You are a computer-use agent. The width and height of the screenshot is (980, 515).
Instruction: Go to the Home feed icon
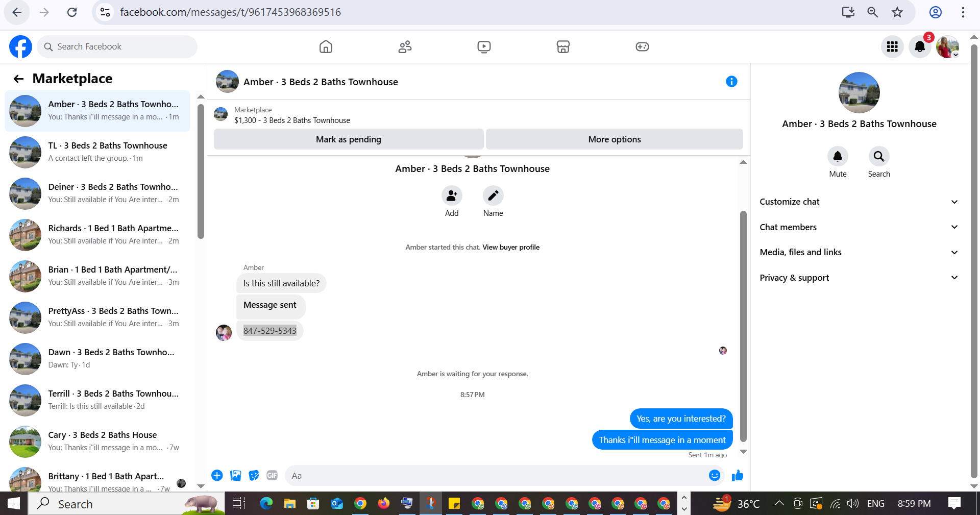coord(326,47)
